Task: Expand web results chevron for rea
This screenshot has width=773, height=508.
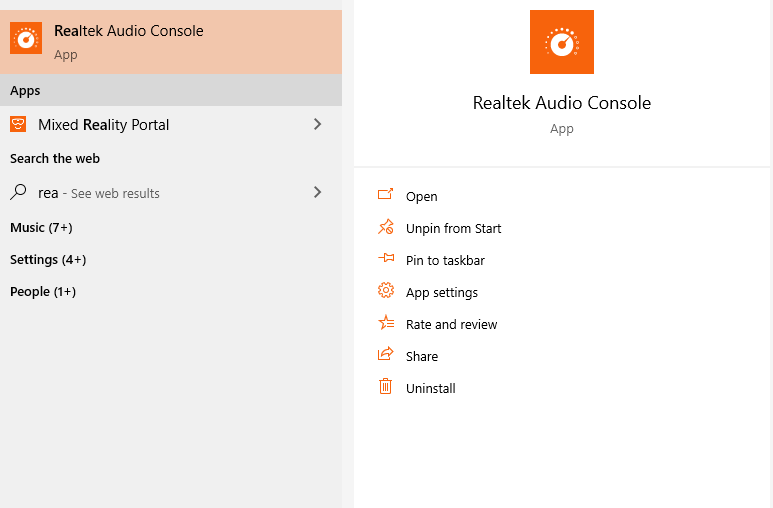Action: (x=317, y=192)
